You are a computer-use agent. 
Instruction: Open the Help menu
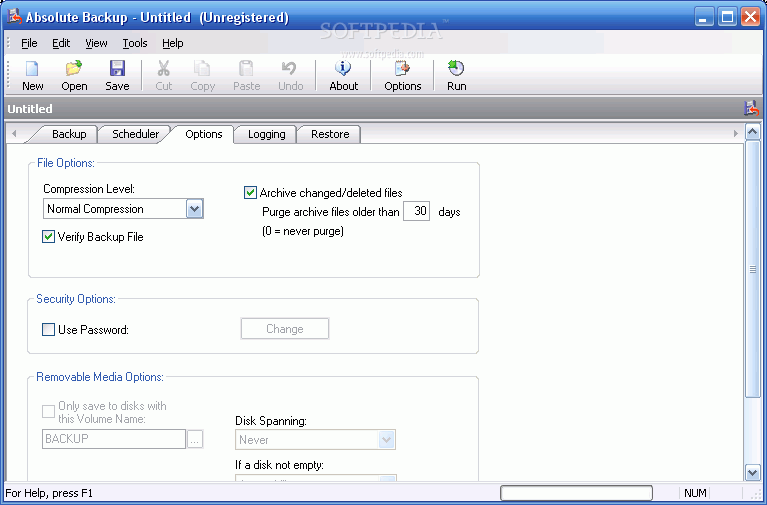173,43
